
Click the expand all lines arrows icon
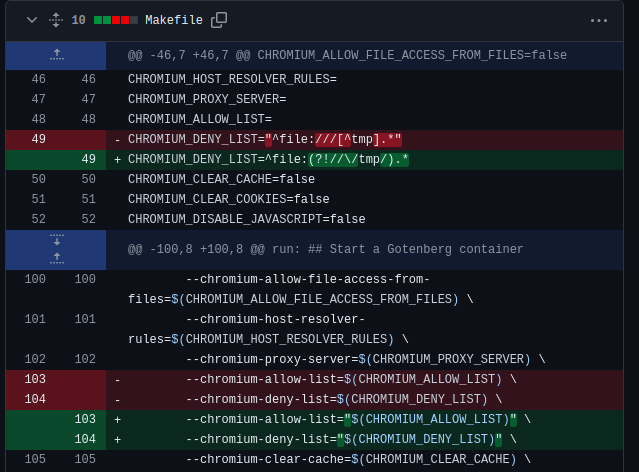pyautogui.click(x=55, y=20)
